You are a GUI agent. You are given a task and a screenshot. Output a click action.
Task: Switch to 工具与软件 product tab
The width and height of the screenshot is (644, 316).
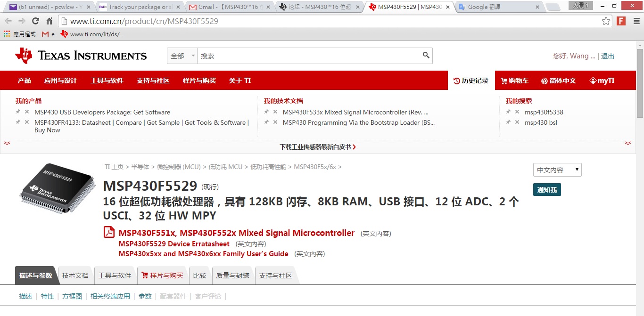coord(115,275)
